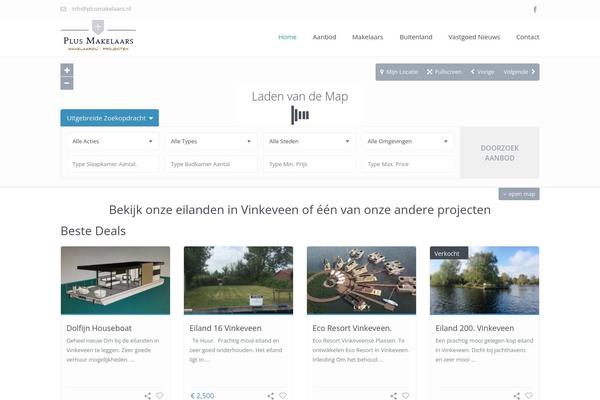Zoom out on the map
This screenshot has height=400, width=600.
coord(67,83)
